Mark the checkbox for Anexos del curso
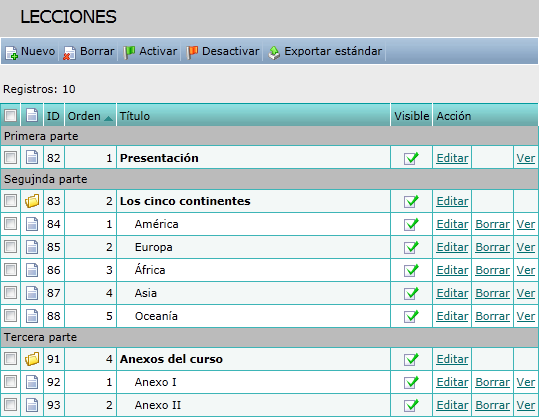Viewport: 539px width, 417px height. click(10, 359)
